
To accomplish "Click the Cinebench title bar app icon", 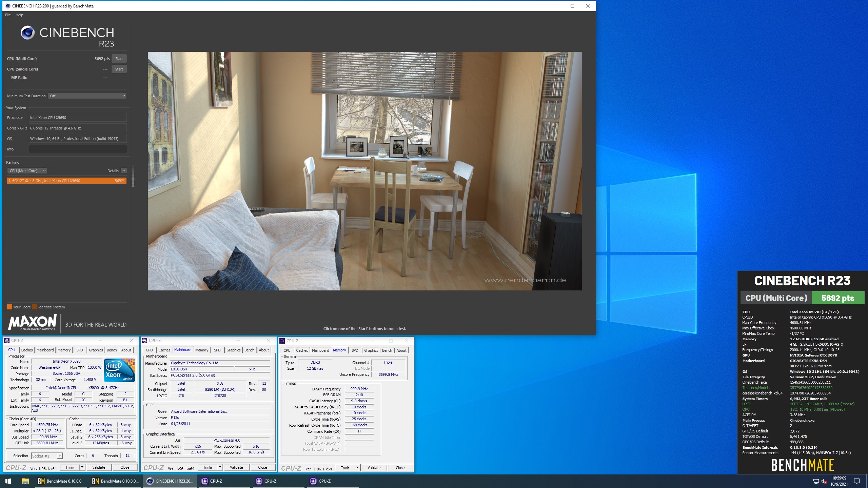I will [8, 6].
